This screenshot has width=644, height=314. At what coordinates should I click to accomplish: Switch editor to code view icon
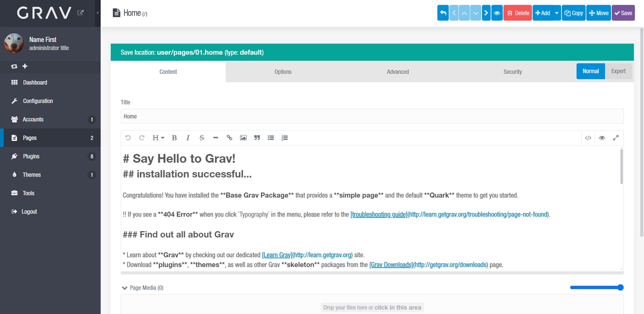(588, 138)
